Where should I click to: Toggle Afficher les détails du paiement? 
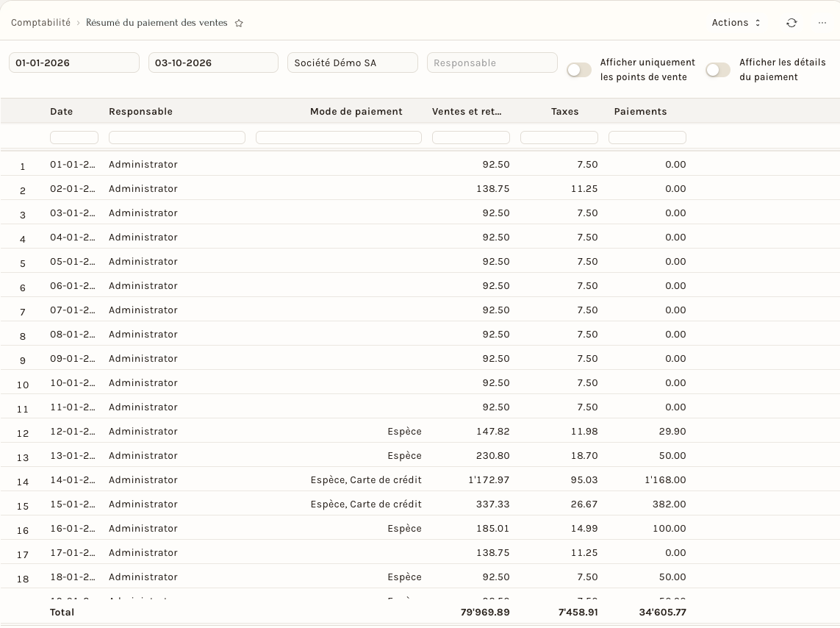[x=718, y=70]
